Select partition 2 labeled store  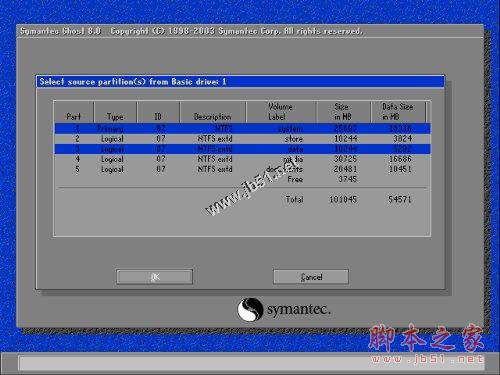tap(243, 139)
